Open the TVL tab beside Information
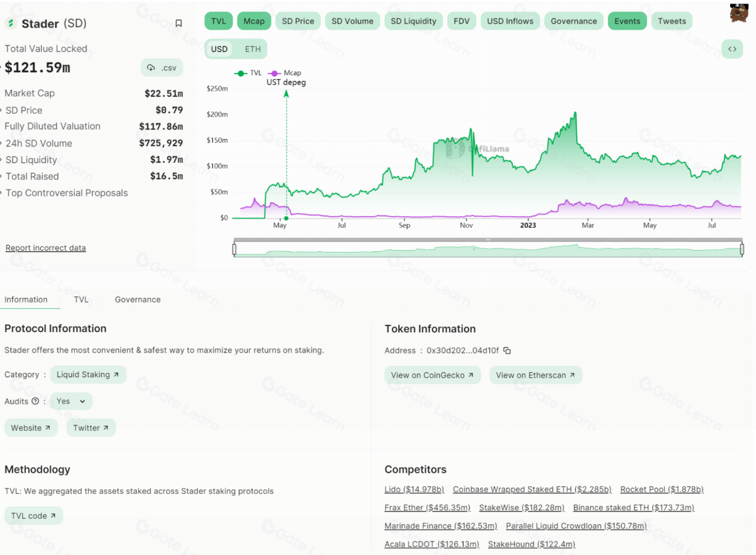Viewport: 756px width, 555px height. (x=81, y=300)
